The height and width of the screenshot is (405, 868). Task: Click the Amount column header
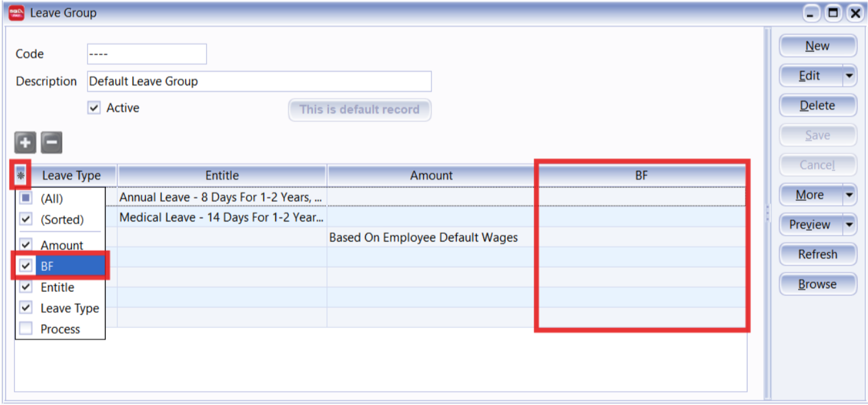pyautogui.click(x=431, y=176)
